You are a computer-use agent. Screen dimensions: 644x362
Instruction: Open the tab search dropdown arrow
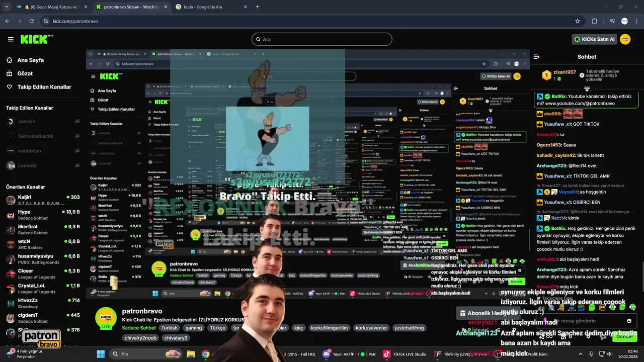[7, 7]
